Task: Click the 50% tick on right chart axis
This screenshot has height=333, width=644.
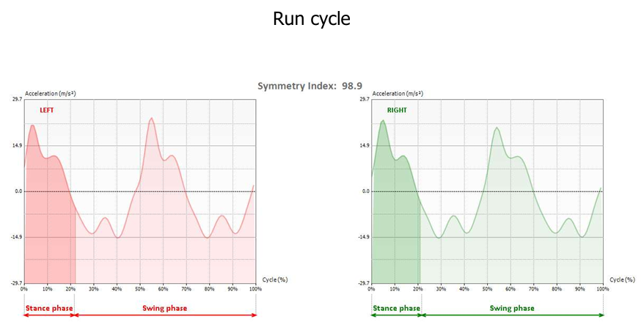Action: [487, 288]
